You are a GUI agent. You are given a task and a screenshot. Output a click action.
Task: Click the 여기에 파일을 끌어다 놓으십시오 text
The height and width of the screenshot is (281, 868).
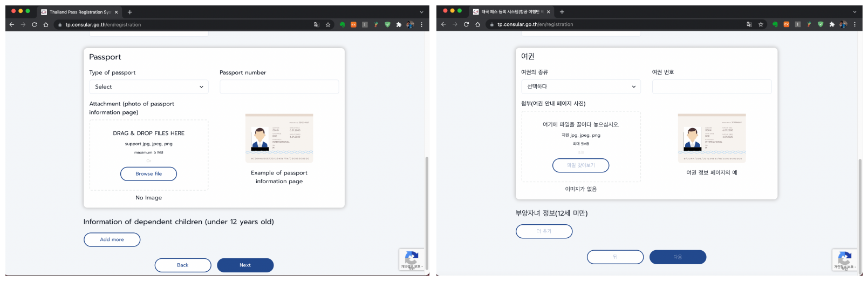(581, 125)
